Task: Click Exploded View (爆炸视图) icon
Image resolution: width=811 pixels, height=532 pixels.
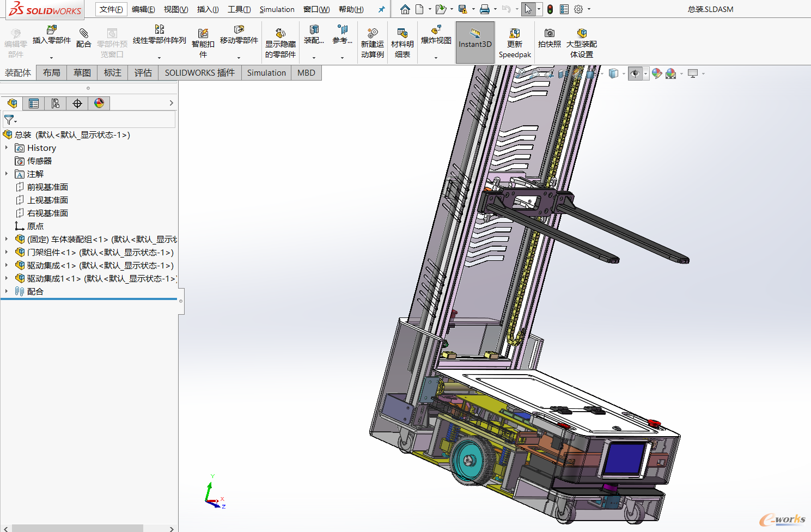Action: (x=436, y=29)
